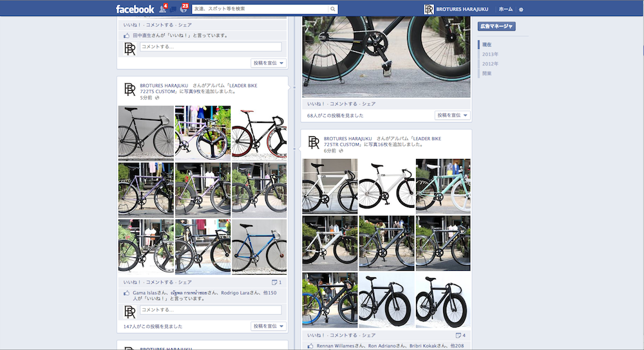
Task: Open the settings gear icon in header
Action: coord(521,10)
